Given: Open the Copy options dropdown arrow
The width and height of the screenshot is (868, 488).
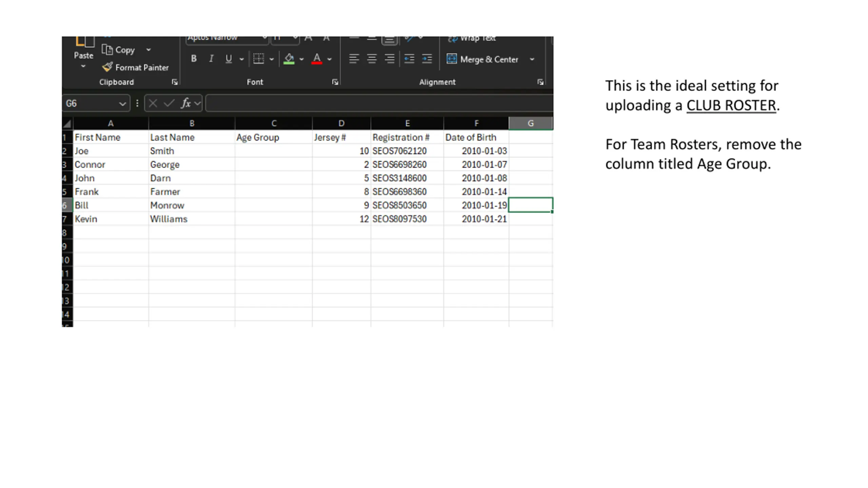Looking at the screenshot, I should (149, 50).
